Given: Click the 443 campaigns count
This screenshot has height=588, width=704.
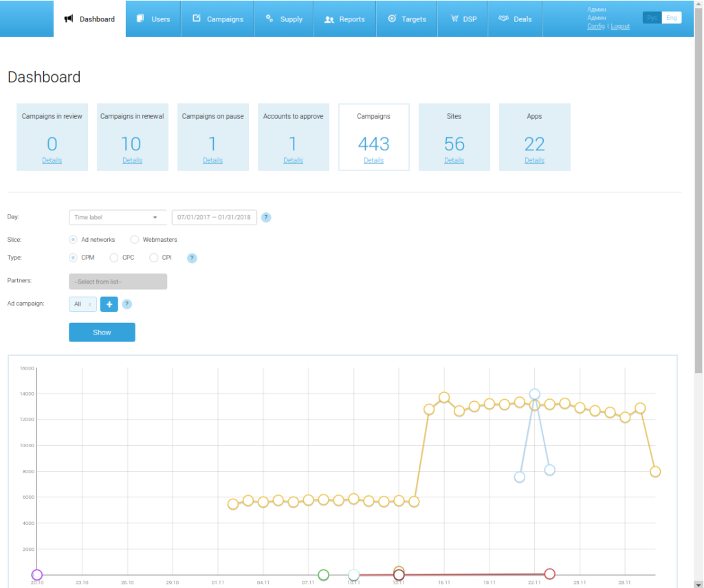Looking at the screenshot, I should 373,144.
